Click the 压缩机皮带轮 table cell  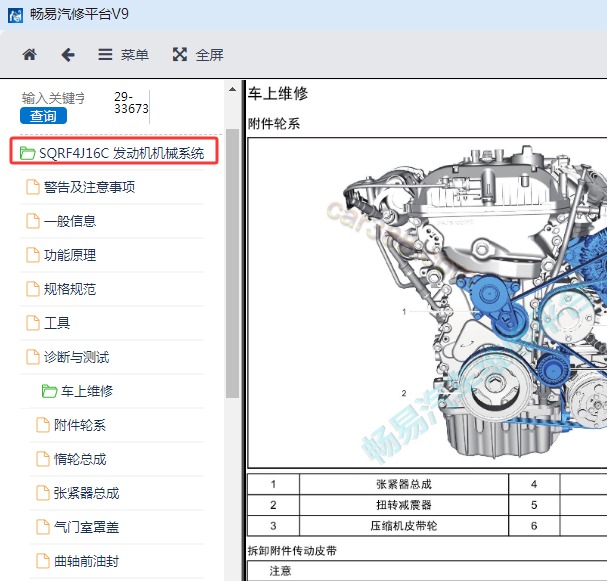(x=404, y=526)
